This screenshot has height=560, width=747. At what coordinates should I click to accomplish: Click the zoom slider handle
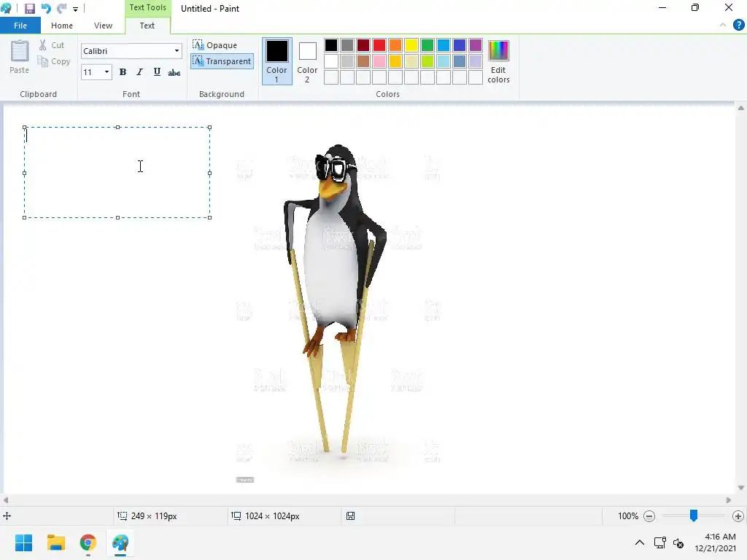tap(694, 516)
